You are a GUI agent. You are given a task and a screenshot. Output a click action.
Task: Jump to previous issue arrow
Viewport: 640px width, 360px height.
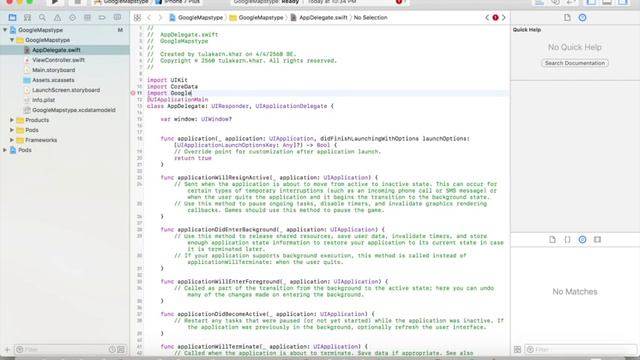tap(487, 18)
